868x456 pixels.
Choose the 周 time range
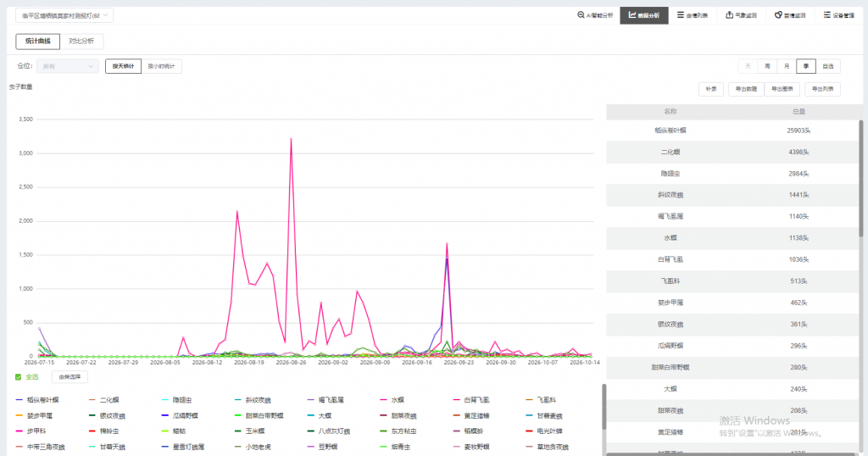[x=767, y=66]
